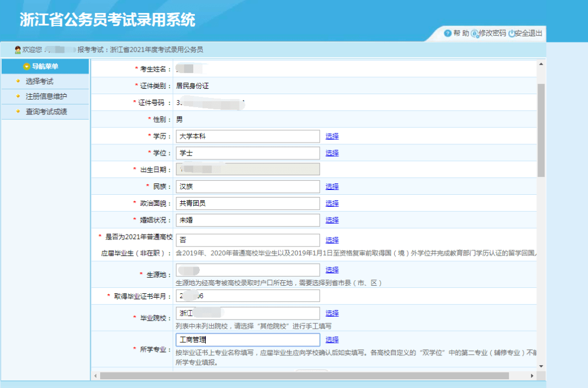The height and width of the screenshot is (388, 588).
Task: Click 选择 link for 应届毕业生 field
Action: pyautogui.click(x=332, y=240)
